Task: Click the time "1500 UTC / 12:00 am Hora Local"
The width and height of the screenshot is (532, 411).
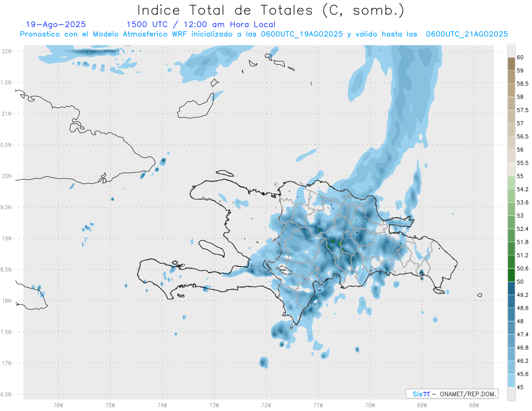Action: pyautogui.click(x=201, y=25)
